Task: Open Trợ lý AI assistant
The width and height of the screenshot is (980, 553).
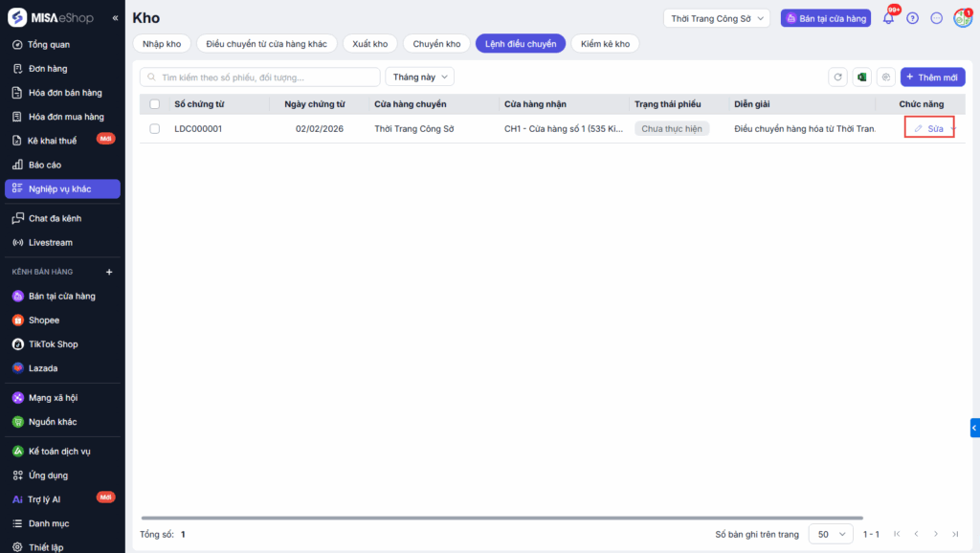Action: coord(44,499)
